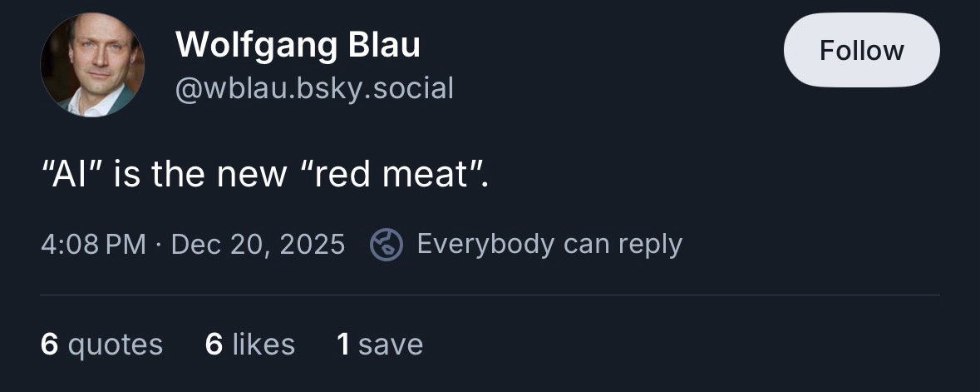The image size is (980, 392).
Task: Click the word "quotes" in the stats row
Action: click(x=115, y=344)
